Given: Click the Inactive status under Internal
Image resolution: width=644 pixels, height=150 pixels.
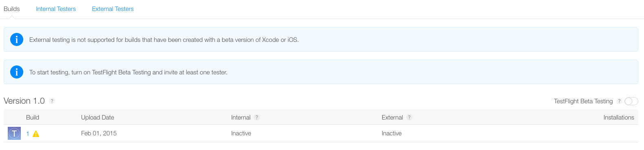Looking at the screenshot, I should [x=241, y=133].
